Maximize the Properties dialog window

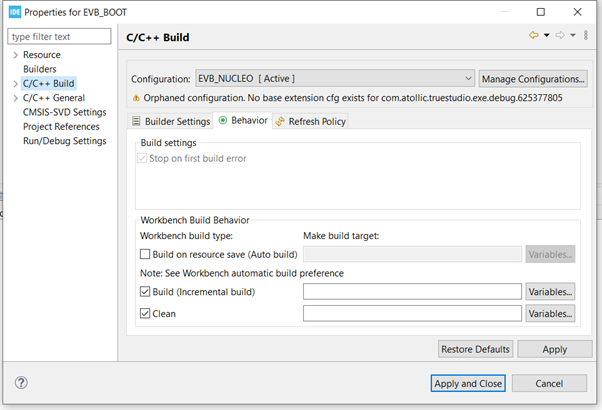[x=541, y=12]
